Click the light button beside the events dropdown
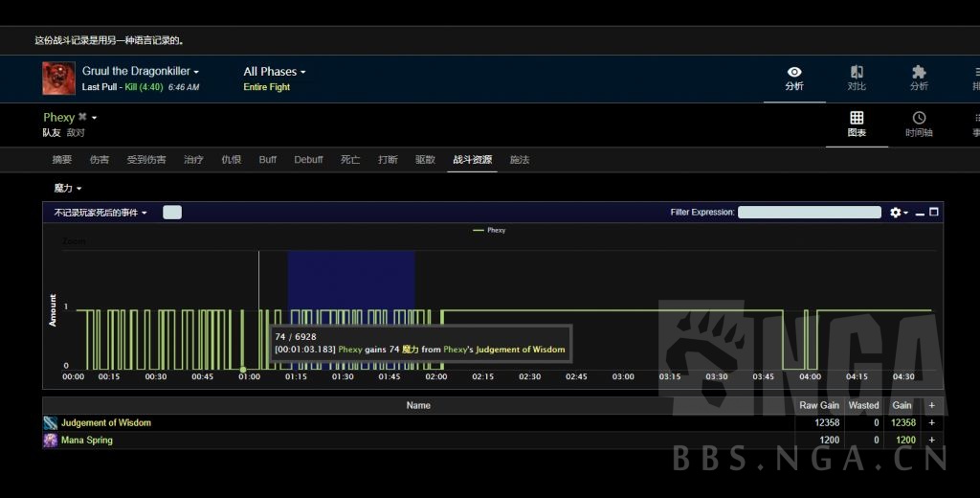Screen dimensions: 980x498 (x=172, y=212)
